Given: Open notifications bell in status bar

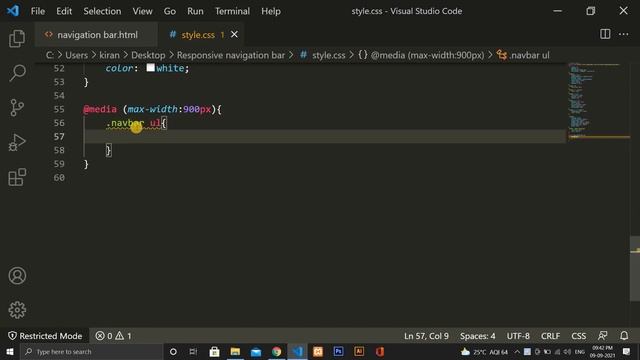Looking at the screenshot, I should click(624, 336).
